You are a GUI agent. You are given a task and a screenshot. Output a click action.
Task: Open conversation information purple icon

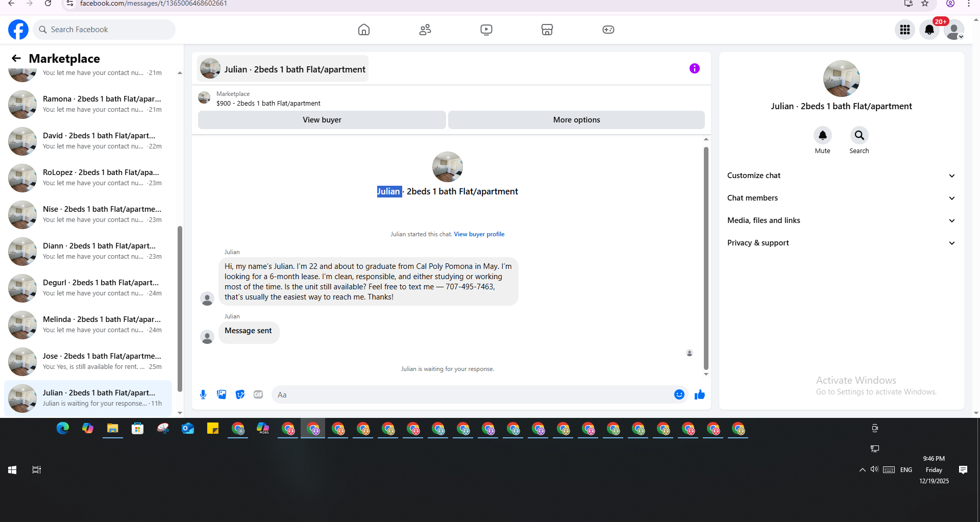[694, 68]
